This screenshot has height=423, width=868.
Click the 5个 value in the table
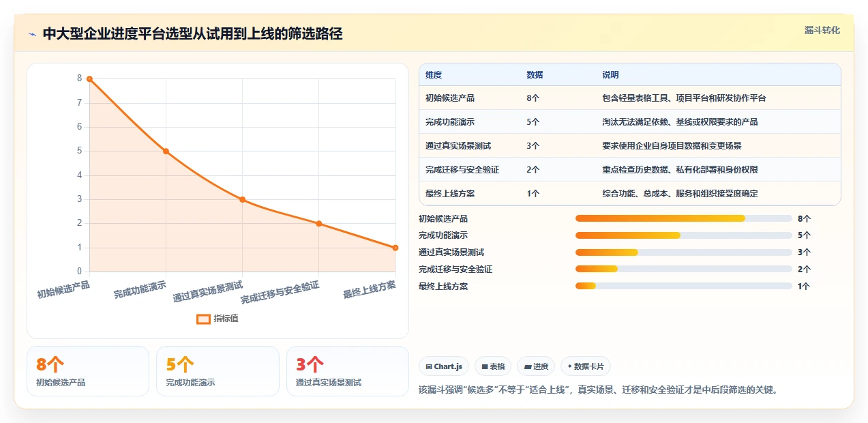point(533,122)
